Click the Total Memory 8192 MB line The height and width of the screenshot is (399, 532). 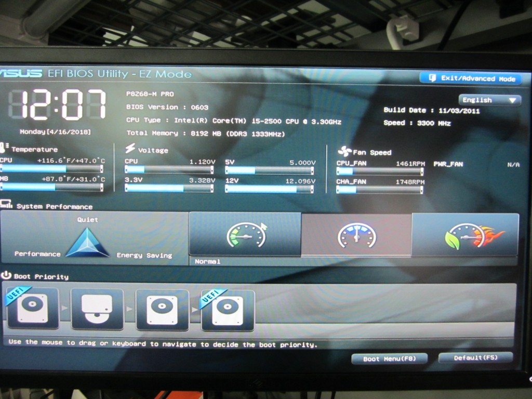[x=206, y=134]
